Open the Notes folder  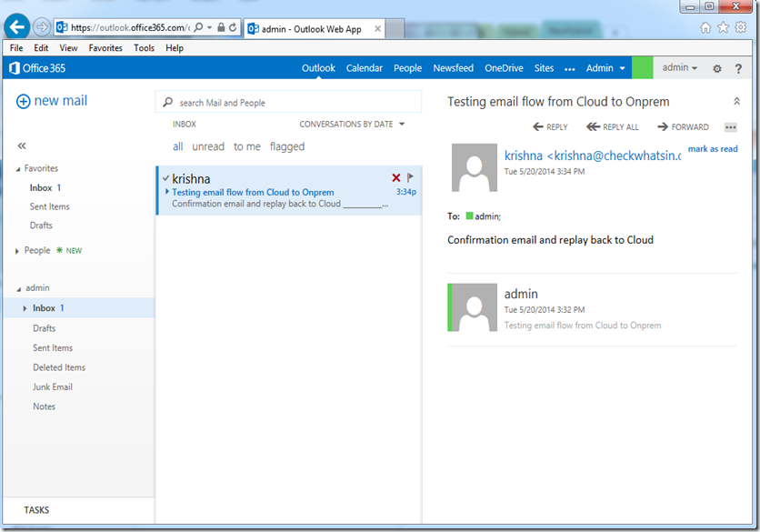coord(45,407)
